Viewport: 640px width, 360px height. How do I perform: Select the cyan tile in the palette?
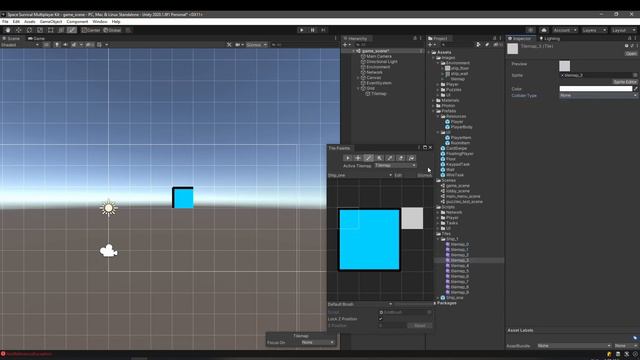click(369, 240)
